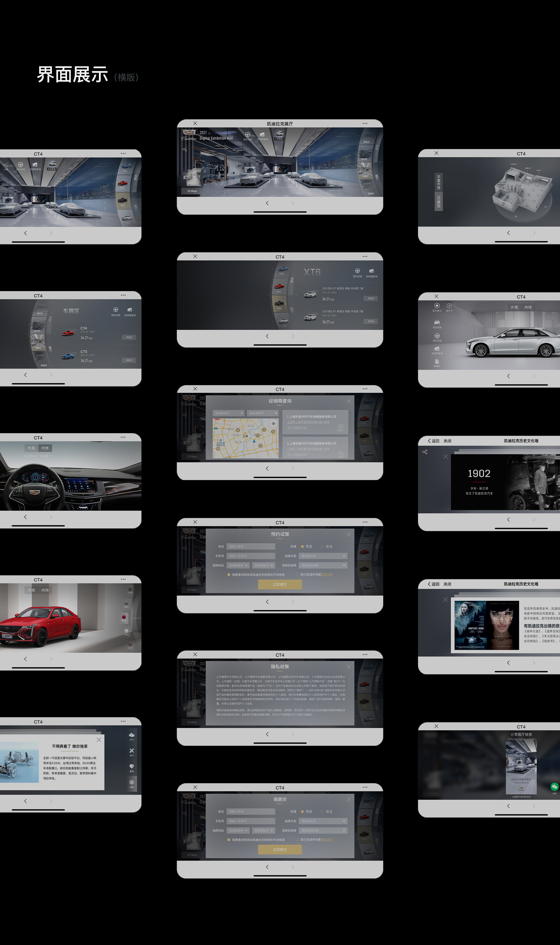Viewport: 560px width, 945px height.
Task: Tap 预约试驾 icon on the XT6 model list screen
Action: pyautogui.click(x=357, y=271)
